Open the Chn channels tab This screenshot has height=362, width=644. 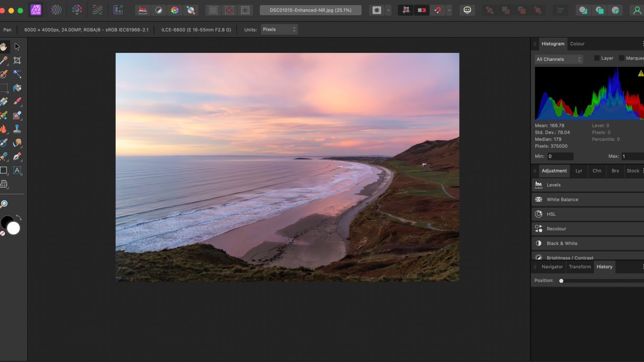click(597, 171)
